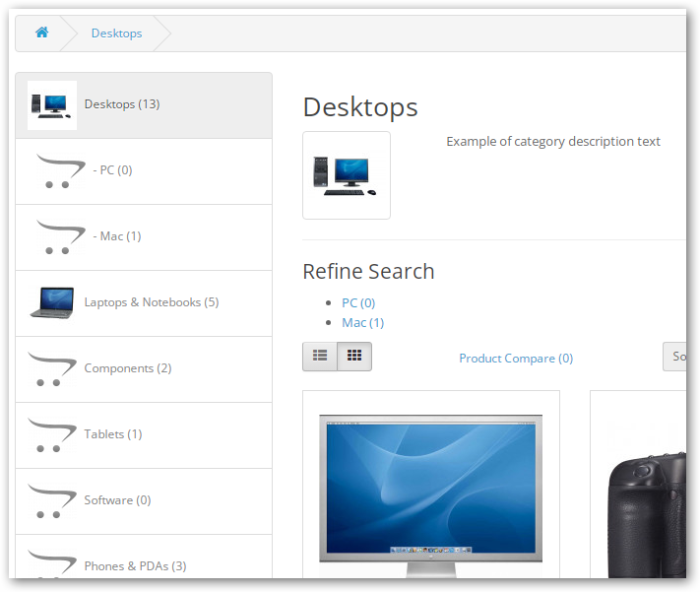Open Laptops & Notebooks (5) category
The width and height of the screenshot is (700, 592).
coord(144,303)
